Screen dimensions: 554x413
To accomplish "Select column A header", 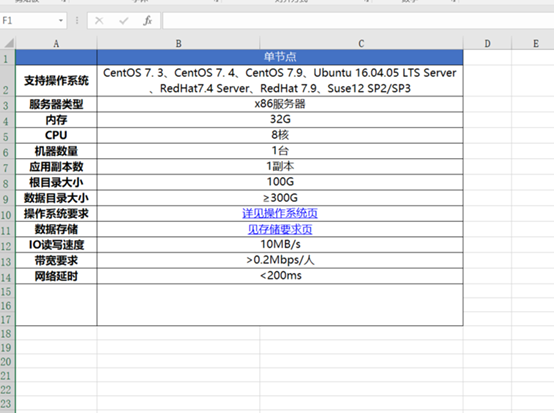I will (x=56, y=43).
